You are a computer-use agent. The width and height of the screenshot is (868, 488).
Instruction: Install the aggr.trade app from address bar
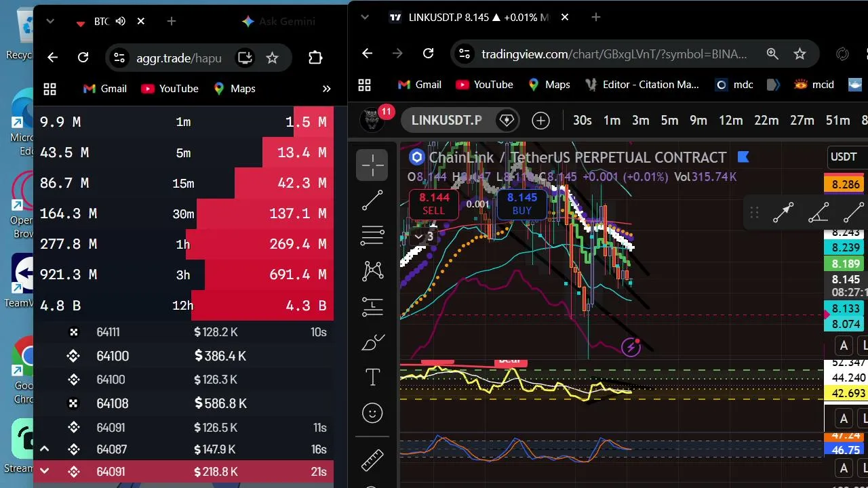[x=245, y=58]
